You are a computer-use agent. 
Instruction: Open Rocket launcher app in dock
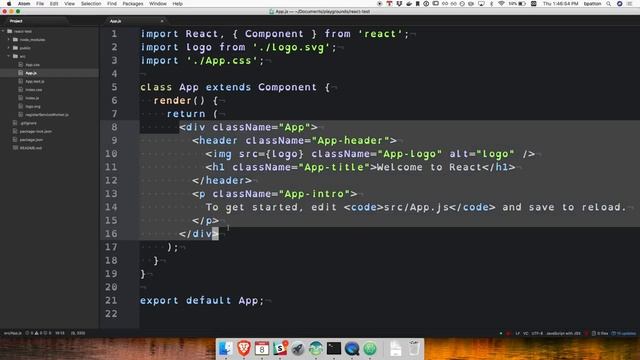tap(298, 349)
